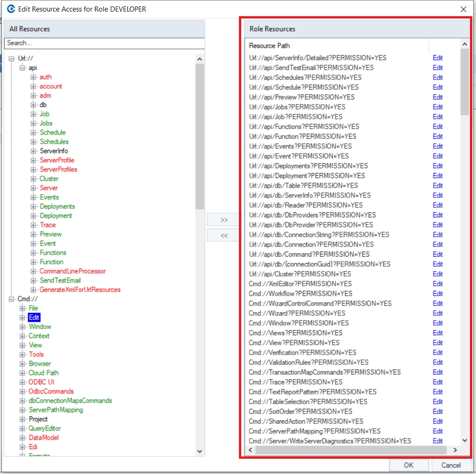476x474 pixels.
Task: Collapse the Url:// root node
Action: tap(12, 59)
